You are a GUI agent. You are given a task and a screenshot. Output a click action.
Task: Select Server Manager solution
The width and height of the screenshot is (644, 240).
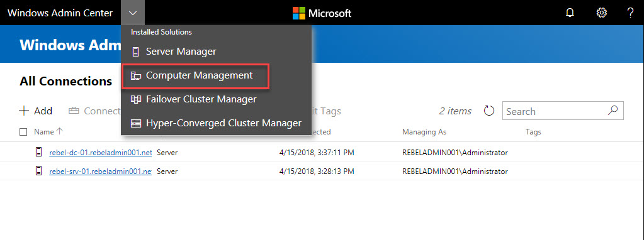(x=216, y=52)
